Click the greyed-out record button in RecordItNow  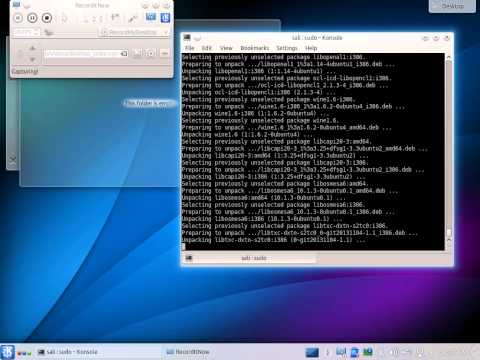[x=18, y=18]
